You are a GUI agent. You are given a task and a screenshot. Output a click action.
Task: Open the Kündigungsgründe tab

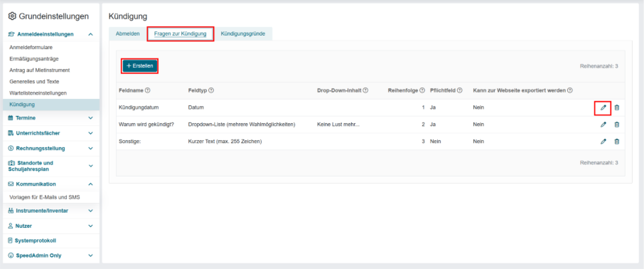(x=243, y=33)
